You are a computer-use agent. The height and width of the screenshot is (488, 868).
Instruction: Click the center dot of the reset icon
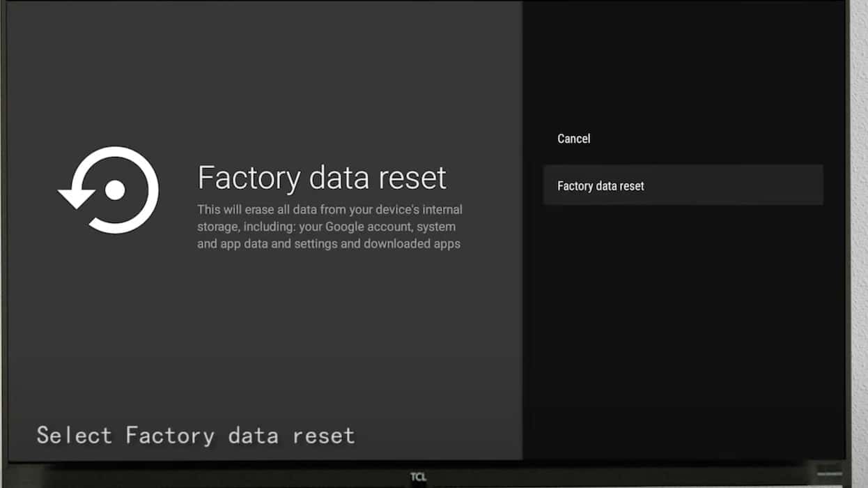point(115,190)
